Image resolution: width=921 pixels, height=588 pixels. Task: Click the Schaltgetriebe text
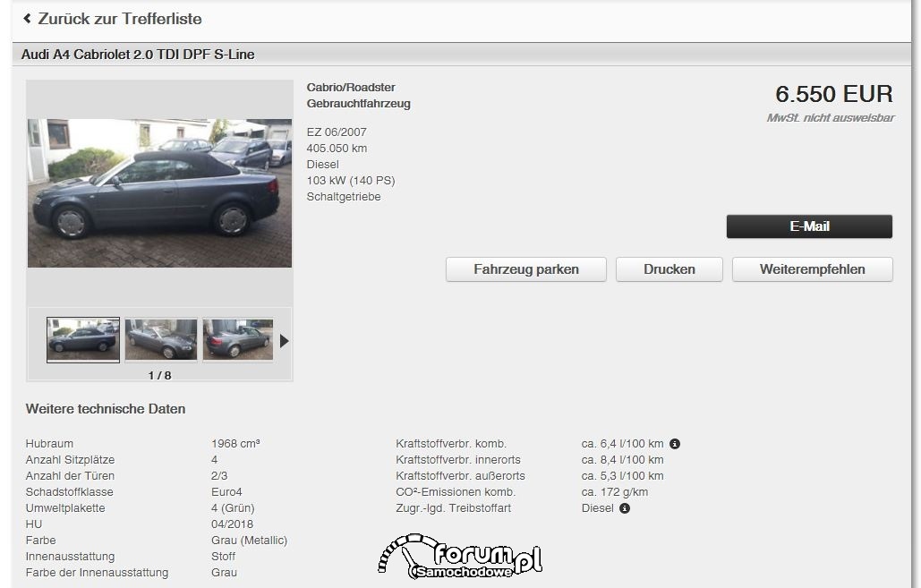click(344, 197)
